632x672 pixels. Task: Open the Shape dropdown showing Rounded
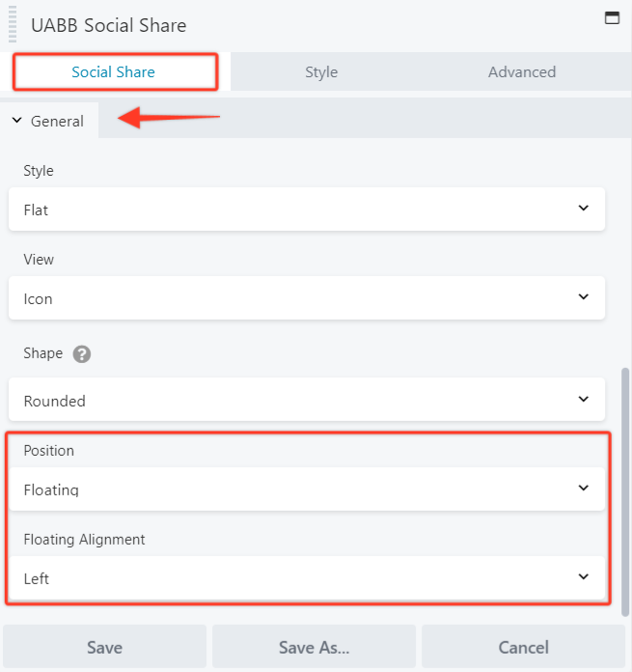(307, 400)
